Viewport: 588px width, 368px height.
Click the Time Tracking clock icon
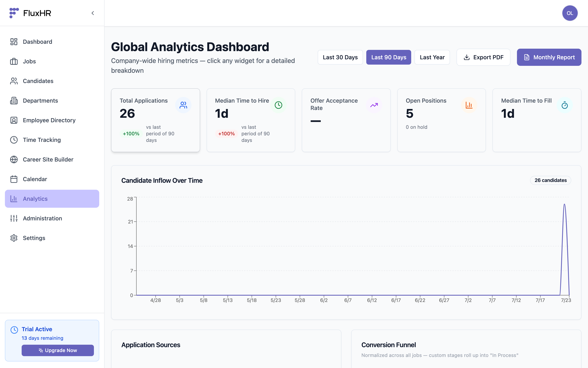(x=14, y=140)
